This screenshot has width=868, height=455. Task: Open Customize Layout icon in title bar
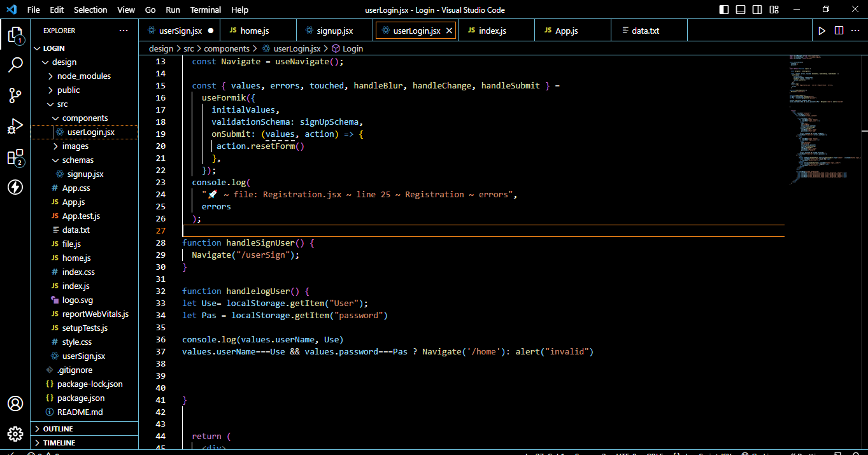[772, 10]
